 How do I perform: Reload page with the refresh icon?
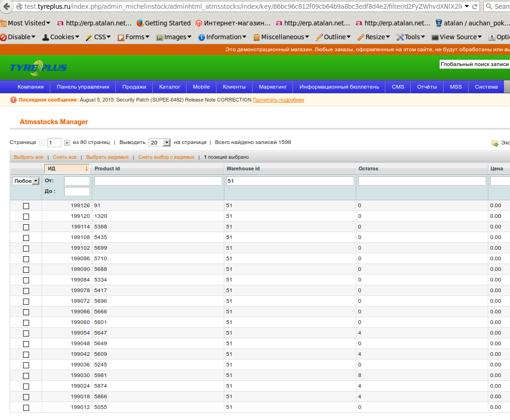[x=474, y=6]
